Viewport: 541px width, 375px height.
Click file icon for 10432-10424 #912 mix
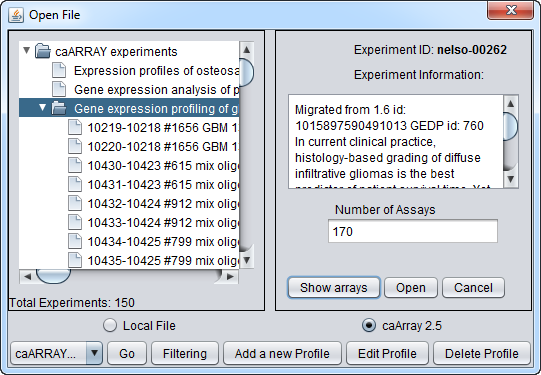point(75,203)
